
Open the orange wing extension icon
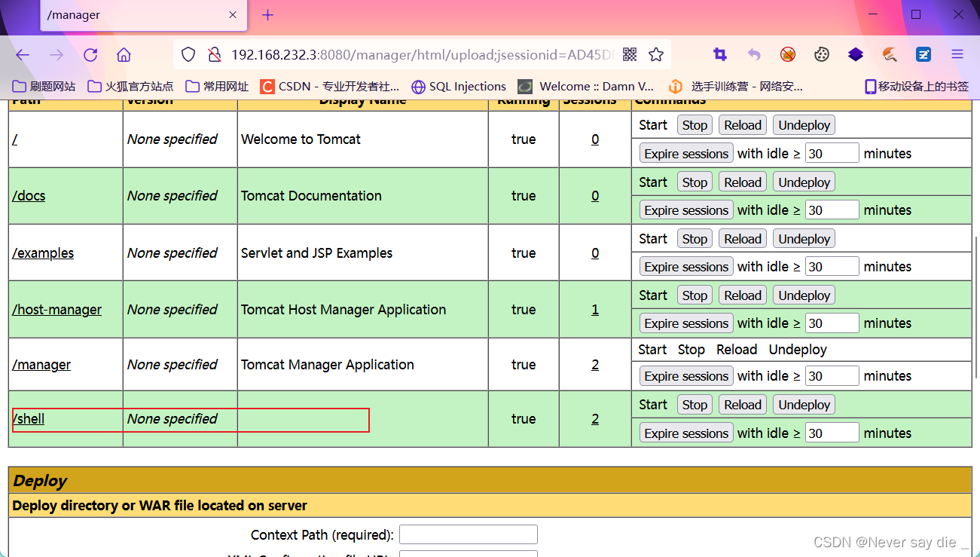(890, 54)
